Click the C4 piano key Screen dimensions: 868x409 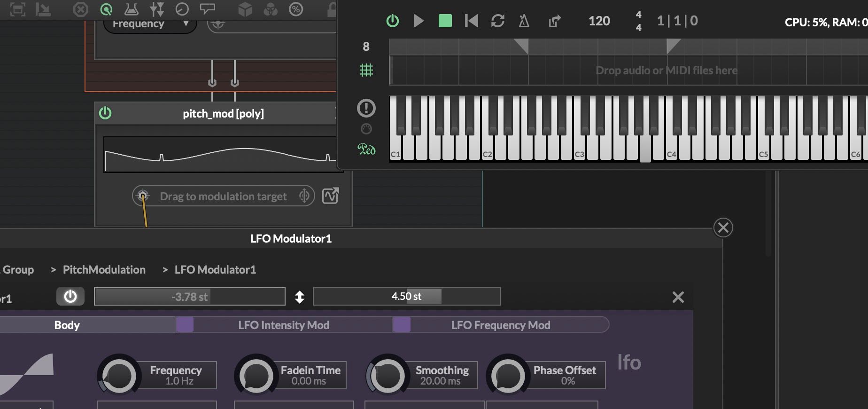[x=672, y=148]
